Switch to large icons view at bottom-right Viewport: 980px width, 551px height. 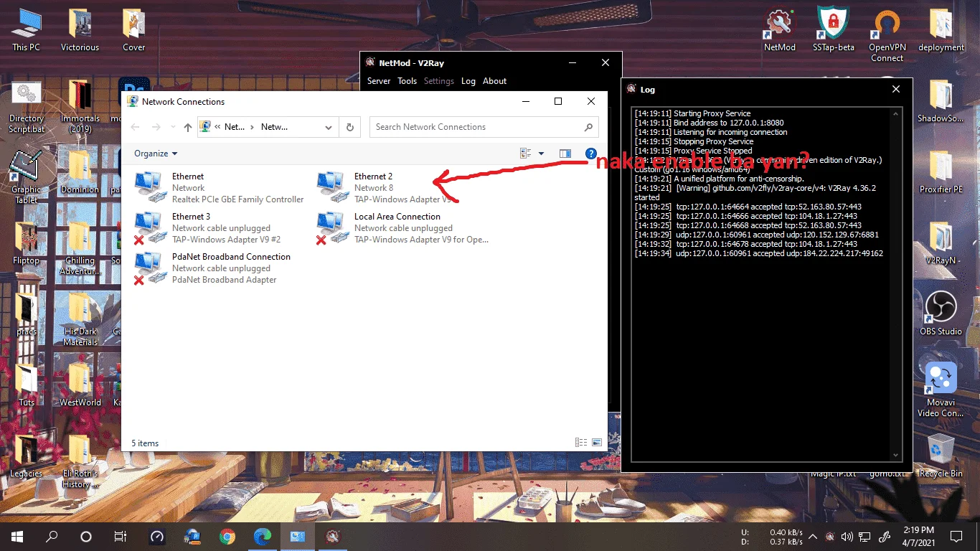pos(597,443)
